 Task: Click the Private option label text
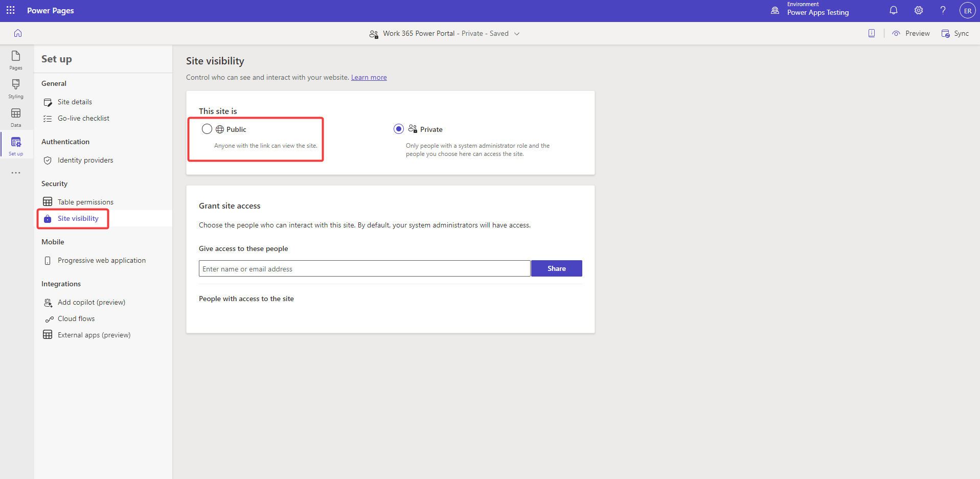coord(431,129)
